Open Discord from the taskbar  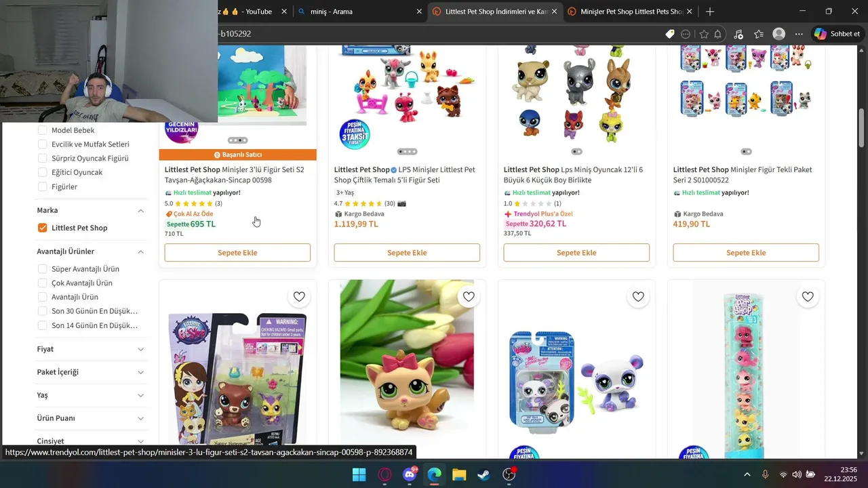point(409,474)
